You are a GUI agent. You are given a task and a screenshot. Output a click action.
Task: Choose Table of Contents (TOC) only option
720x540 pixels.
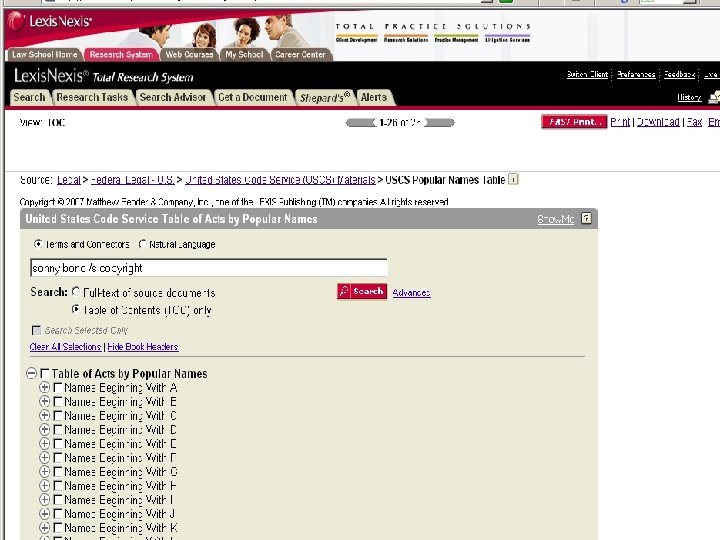(x=76, y=309)
